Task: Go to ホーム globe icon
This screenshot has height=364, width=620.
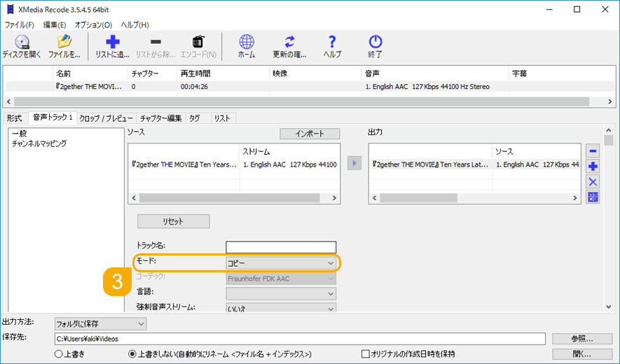Action: (x=247, y=47)
